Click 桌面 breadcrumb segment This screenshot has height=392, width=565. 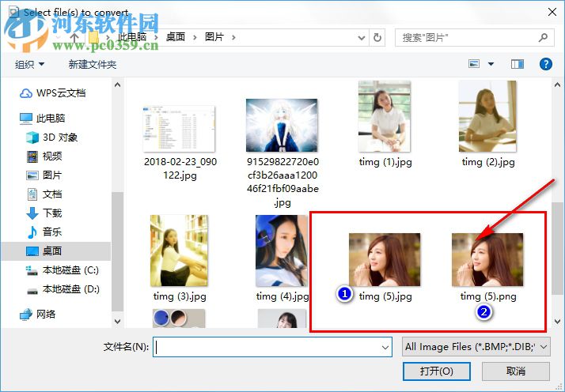click(176, 36)
